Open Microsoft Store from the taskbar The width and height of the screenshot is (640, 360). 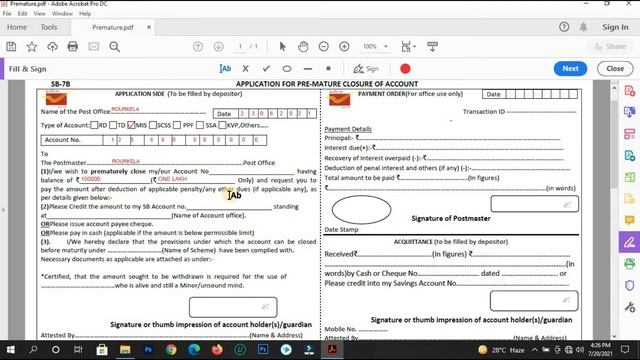tap(102, 350)
